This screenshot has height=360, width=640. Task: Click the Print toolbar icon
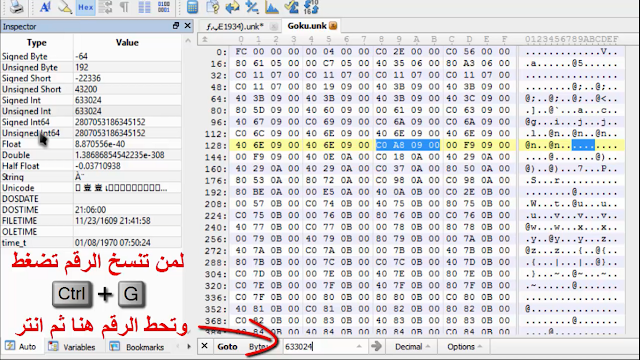tap(16, 7)
